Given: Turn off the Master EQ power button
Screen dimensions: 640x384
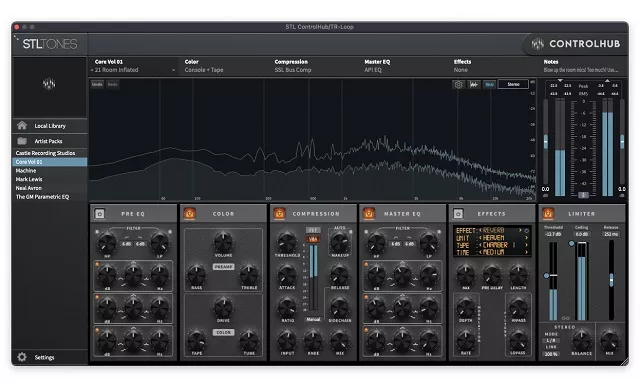Looking at the screenshot, I should pyautogui.click(x=369, y=213).
